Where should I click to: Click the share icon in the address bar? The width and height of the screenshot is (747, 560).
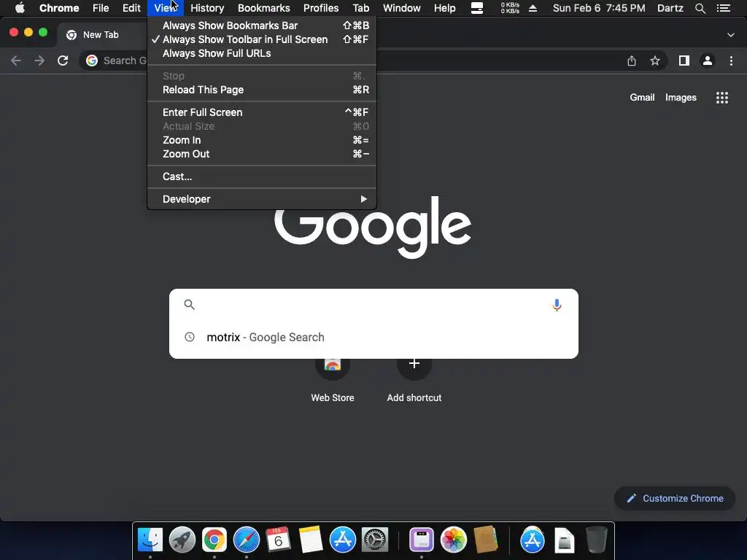(632, 61)
